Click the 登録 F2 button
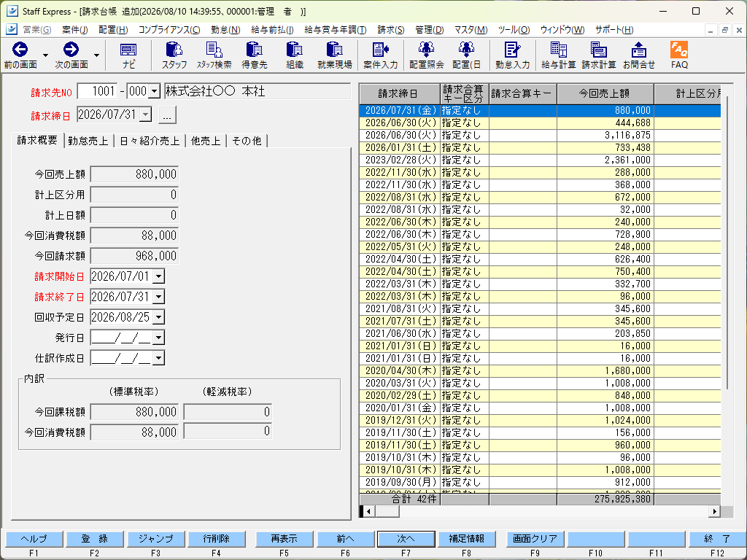 coord(94,539)
